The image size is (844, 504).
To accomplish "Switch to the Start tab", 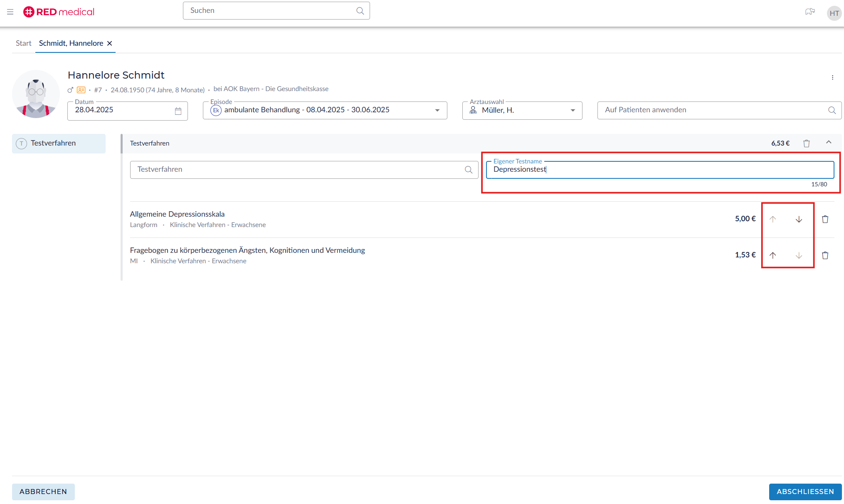I will (x=23, y=43).
